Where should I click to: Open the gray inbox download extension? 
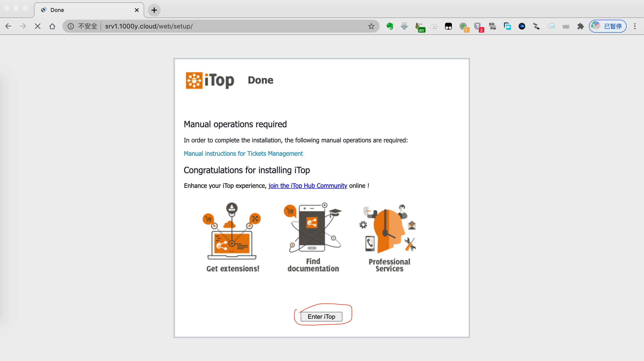coord(566,26)
